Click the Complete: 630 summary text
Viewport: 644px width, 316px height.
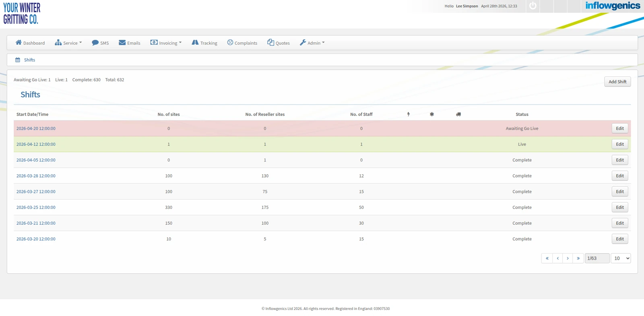pos(87,80)
